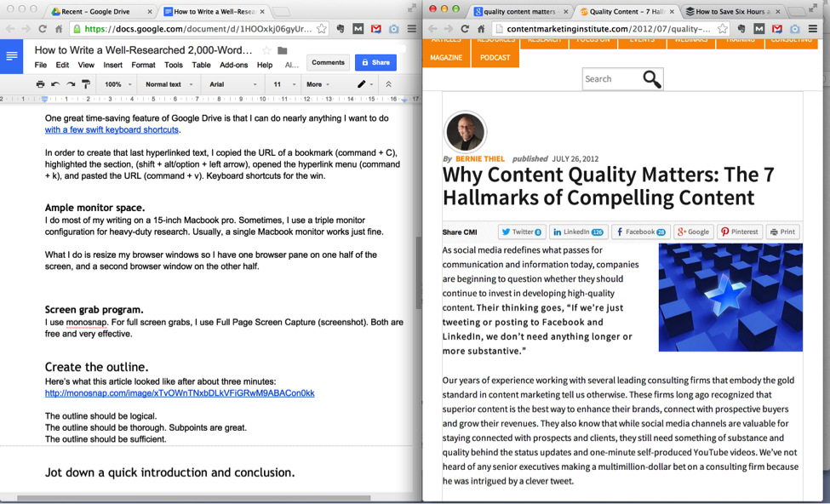830x504 pixels.
Task: Click the redo arrow in Docs toolbar
Action: (71, 84)
